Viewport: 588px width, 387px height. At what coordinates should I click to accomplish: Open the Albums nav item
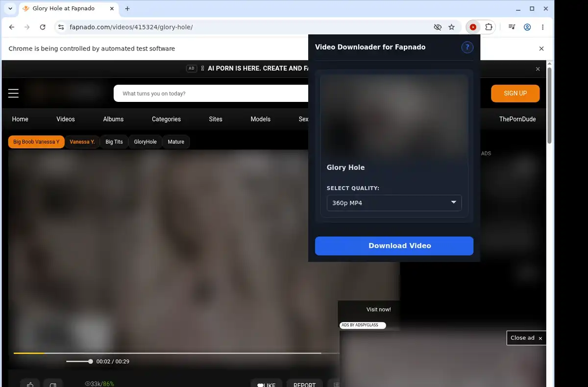pos(113,119)
